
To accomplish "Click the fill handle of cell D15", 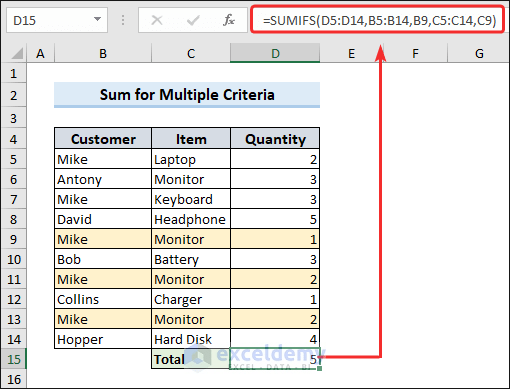I will pos(319,369).
